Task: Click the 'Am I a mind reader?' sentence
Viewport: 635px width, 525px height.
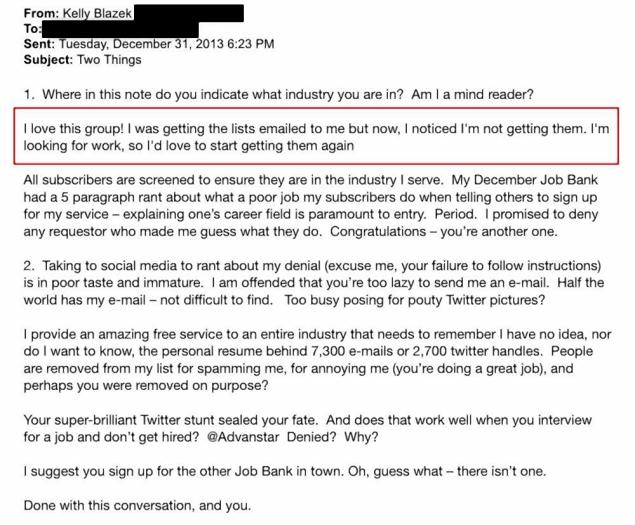Action: coord(473,94)
